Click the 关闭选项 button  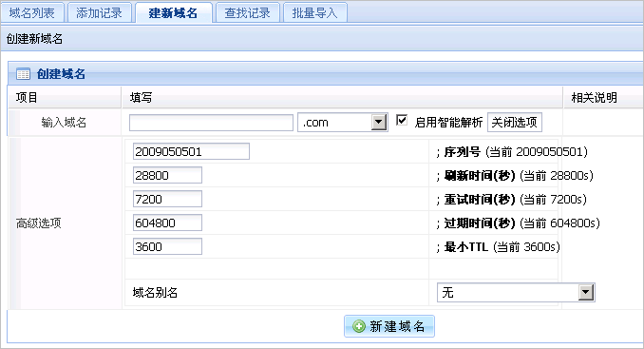coord(515,122)
